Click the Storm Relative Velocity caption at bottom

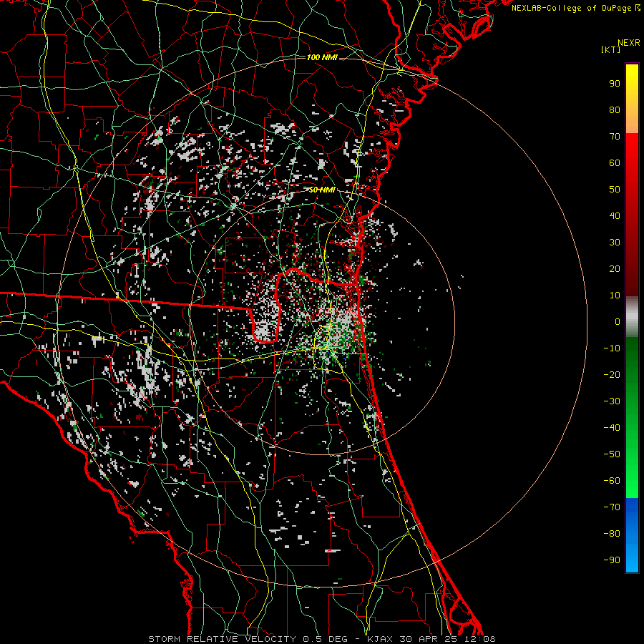322,639
